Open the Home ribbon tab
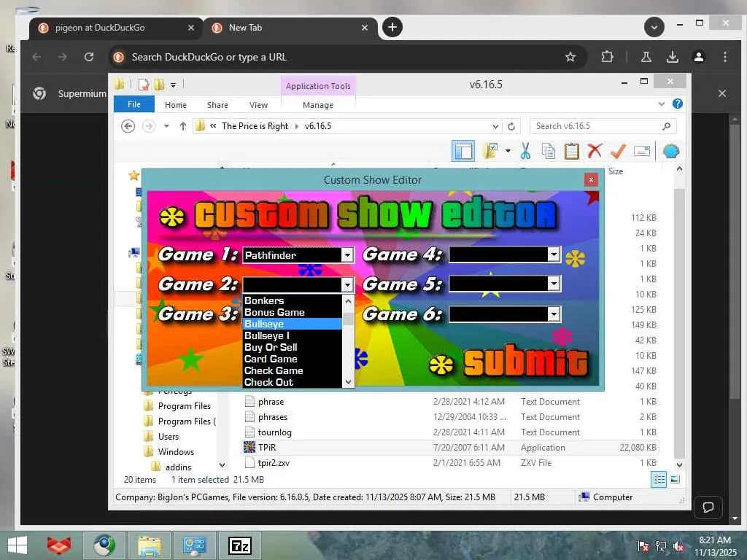Image resolution: width=747 pixels, height=560 pixels. [176, 105]
